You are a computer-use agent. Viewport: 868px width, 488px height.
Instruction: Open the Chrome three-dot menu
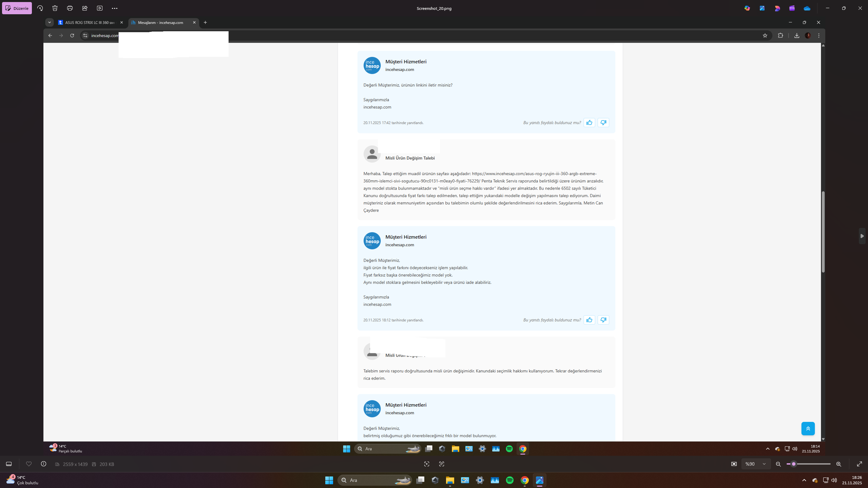pyautogui.click(x=819, y=35)
